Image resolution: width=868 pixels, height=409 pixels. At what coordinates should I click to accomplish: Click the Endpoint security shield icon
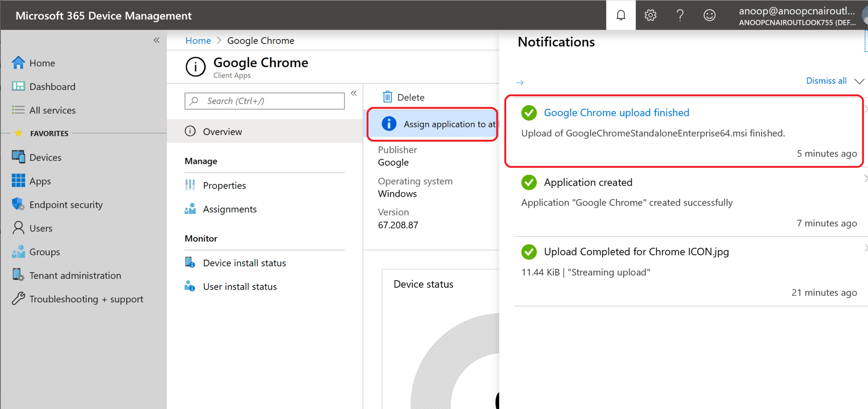(x=18, y=204)
